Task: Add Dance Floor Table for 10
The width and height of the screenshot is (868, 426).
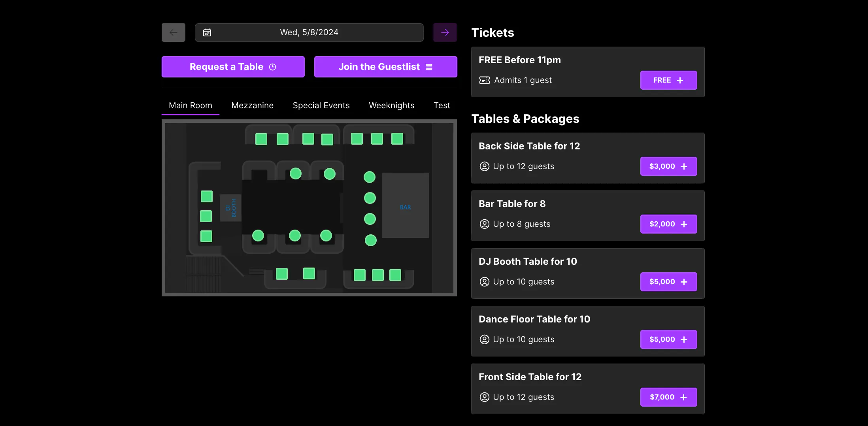Action: coord(668,339)
